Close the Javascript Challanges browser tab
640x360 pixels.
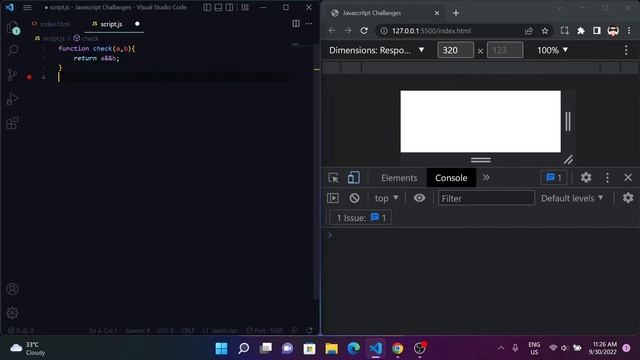(x=437, y=13)
